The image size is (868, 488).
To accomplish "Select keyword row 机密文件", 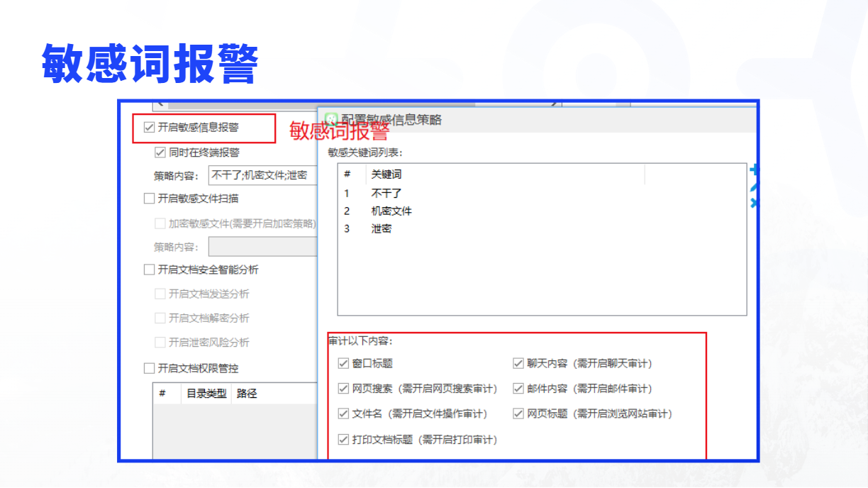I will [x=542, y=211].
